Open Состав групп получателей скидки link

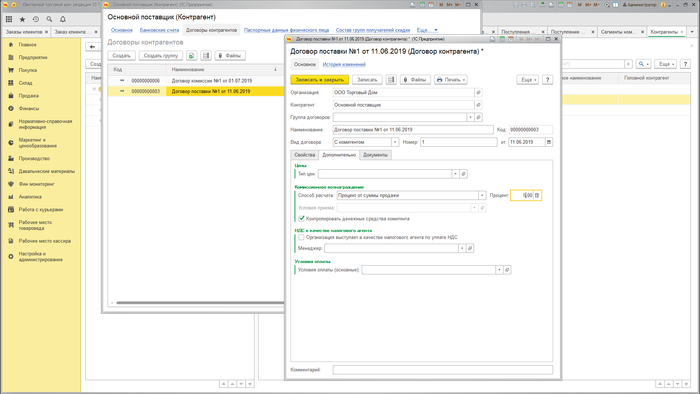(373, 30)
